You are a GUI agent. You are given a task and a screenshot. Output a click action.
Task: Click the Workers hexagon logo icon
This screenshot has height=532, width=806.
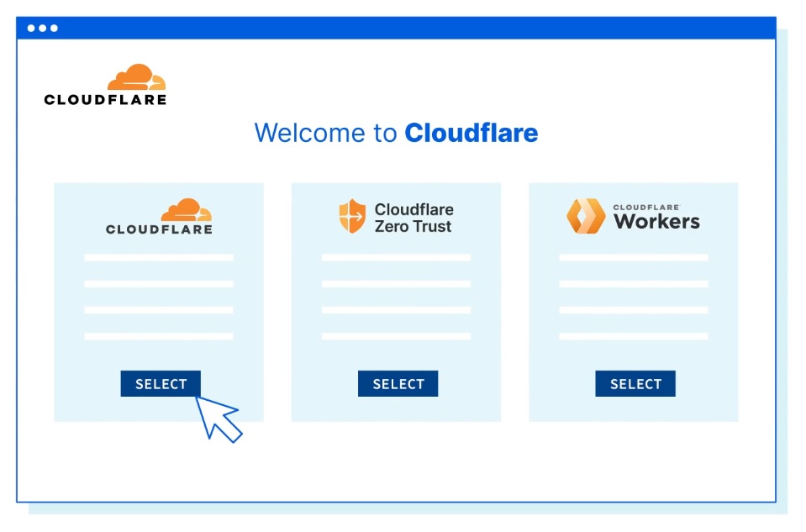(x=586, y=216)
